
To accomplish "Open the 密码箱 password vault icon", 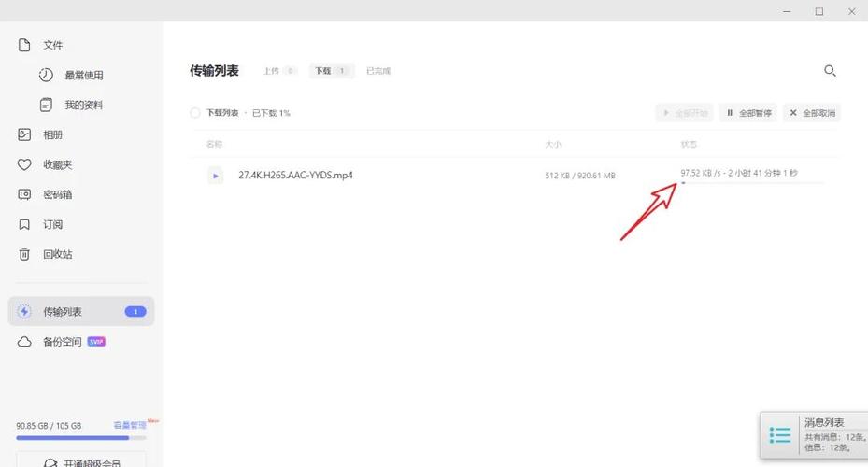I will click(x=25, y=194).
